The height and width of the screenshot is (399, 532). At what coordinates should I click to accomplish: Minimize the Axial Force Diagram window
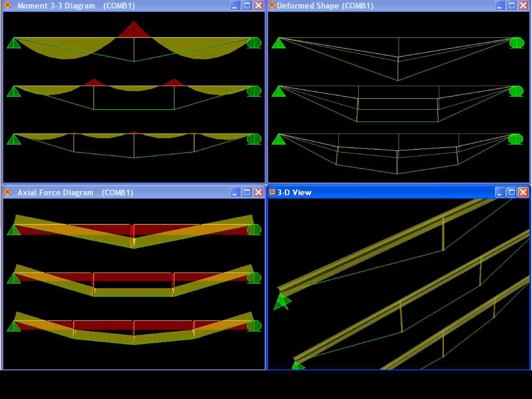235,192
